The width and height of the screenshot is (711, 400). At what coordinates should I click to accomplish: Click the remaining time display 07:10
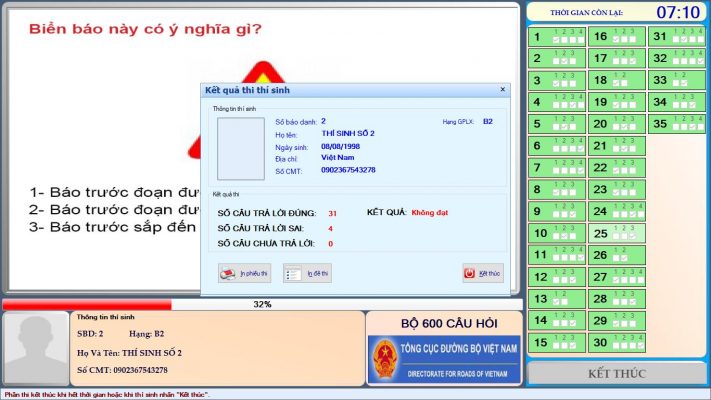(677, 12)
